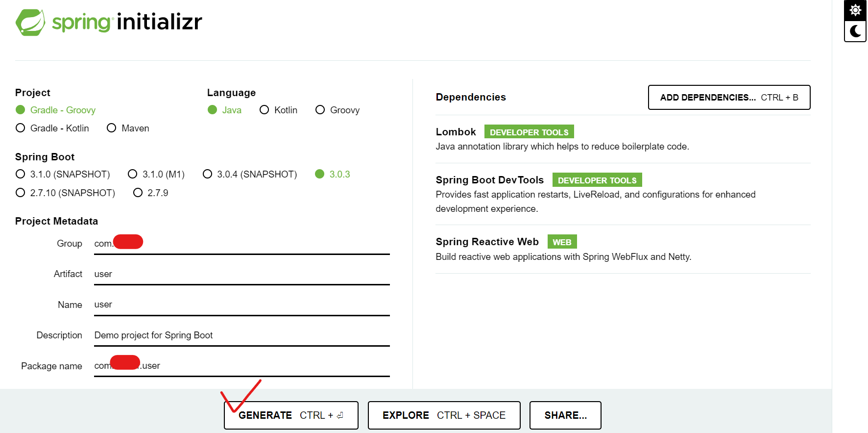This screenshot has width=868, height=433.
Task: Click the Spring Boot DevTools dependency
Action: click(623, 194)
